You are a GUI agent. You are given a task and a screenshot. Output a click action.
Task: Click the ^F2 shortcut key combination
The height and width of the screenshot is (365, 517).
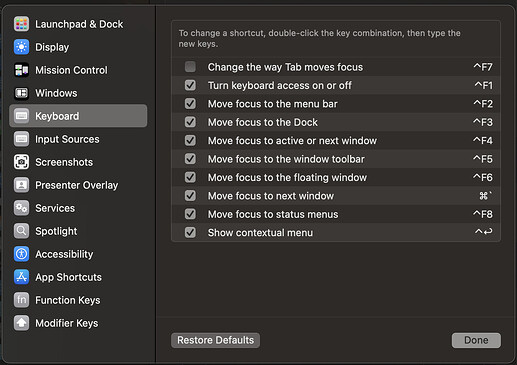tap(483, 104)
